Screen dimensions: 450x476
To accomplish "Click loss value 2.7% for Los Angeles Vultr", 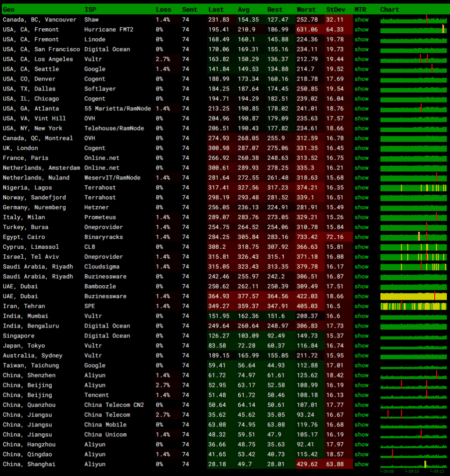I will pyautogui.click(x=163, y=59).
